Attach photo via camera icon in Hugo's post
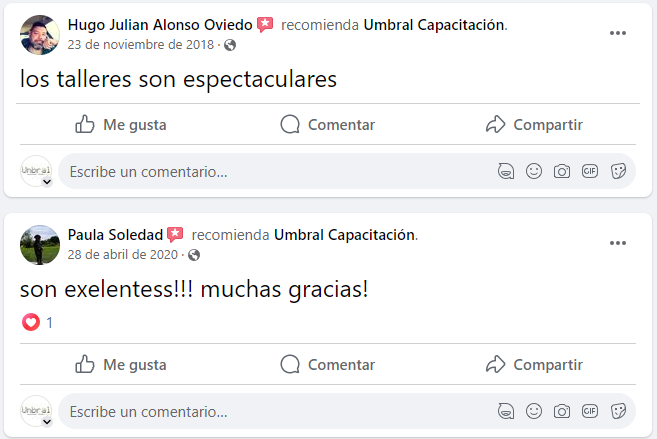657x439 pixels. [x=562, y=171]
